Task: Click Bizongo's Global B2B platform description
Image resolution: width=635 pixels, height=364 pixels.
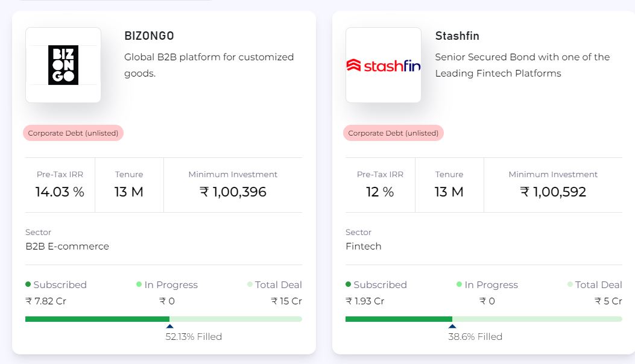Action: click(209, 65)
